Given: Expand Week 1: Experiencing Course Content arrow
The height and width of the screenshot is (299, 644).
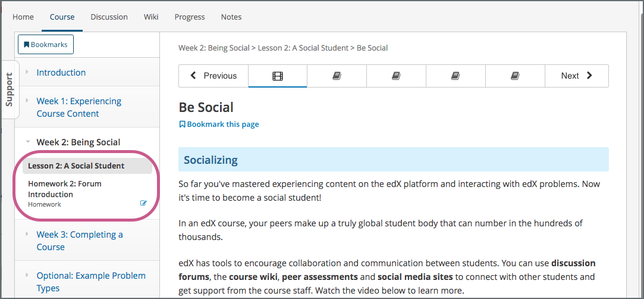Looking at the screenshot, I should (x=27, y=101).
